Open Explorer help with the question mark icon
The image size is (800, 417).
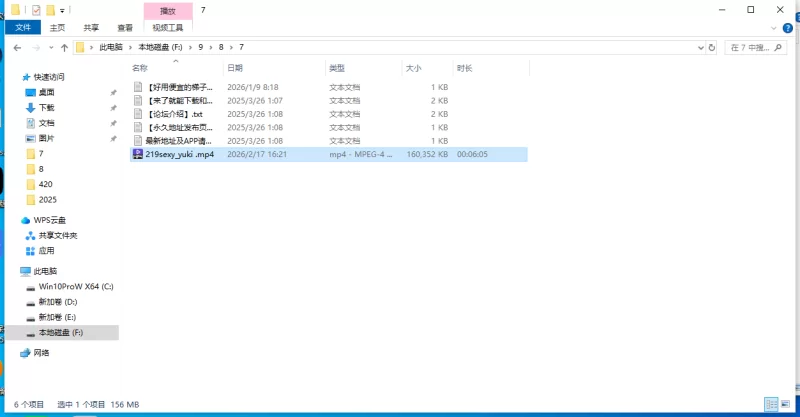pyautogui.click(x=788, y=28)
